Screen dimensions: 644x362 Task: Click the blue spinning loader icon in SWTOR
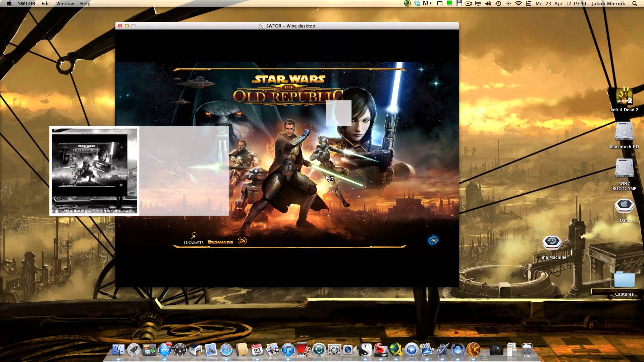coord(433,240)
